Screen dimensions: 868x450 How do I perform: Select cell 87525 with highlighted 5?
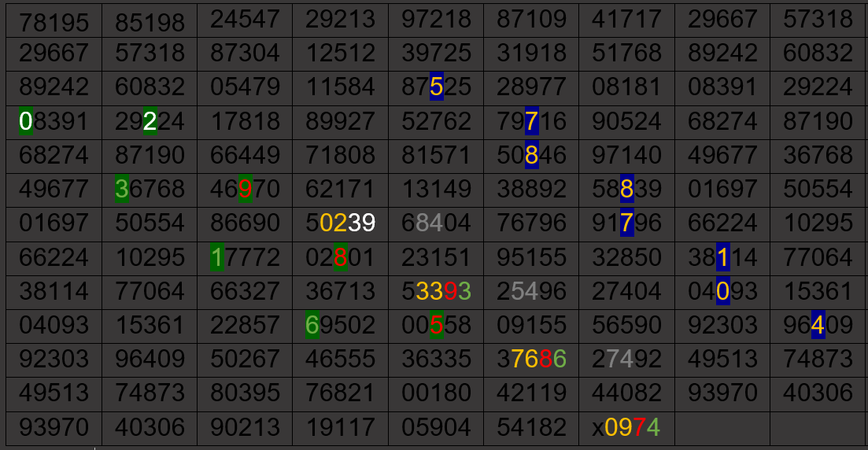point(436,87)
